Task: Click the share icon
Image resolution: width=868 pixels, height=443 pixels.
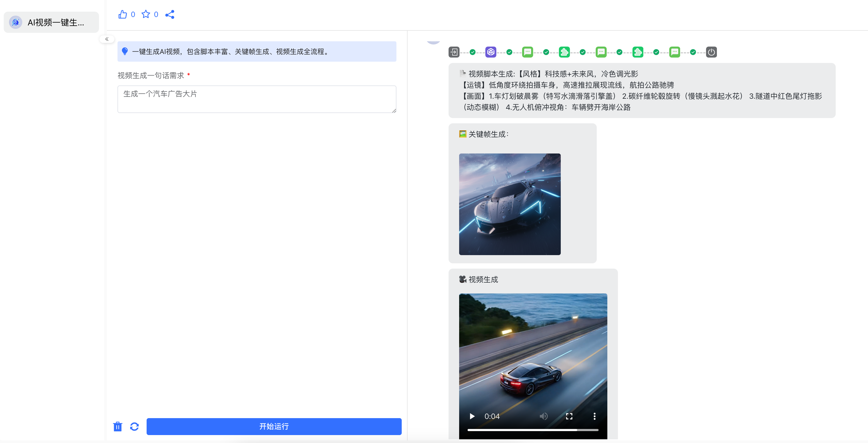Action: click(170, 15)
